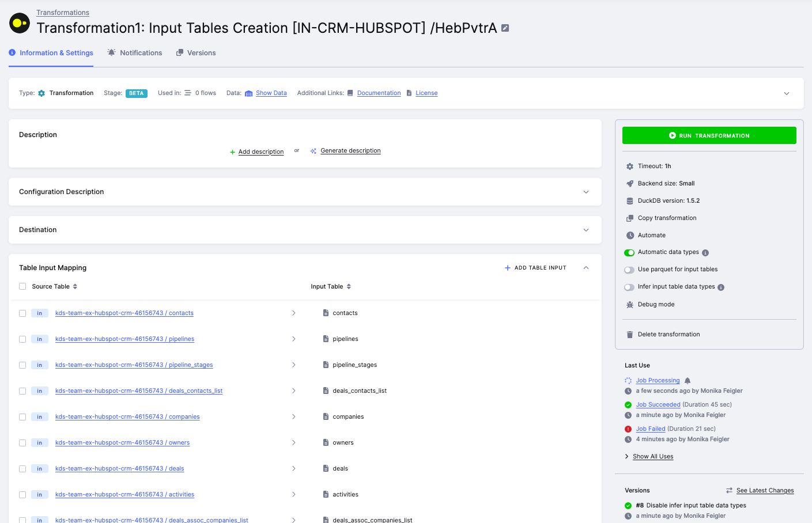
Task: Click the Documentation book icon
Action: [350, 93]
